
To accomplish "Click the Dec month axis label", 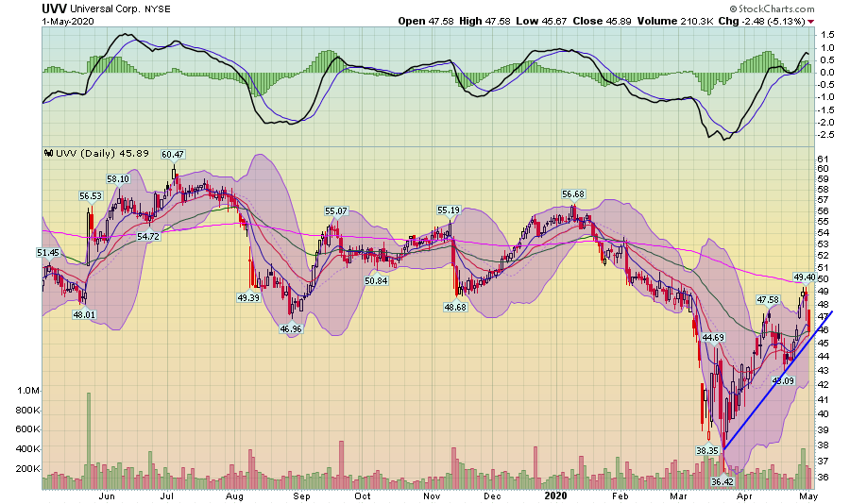I will click(493, 496).
